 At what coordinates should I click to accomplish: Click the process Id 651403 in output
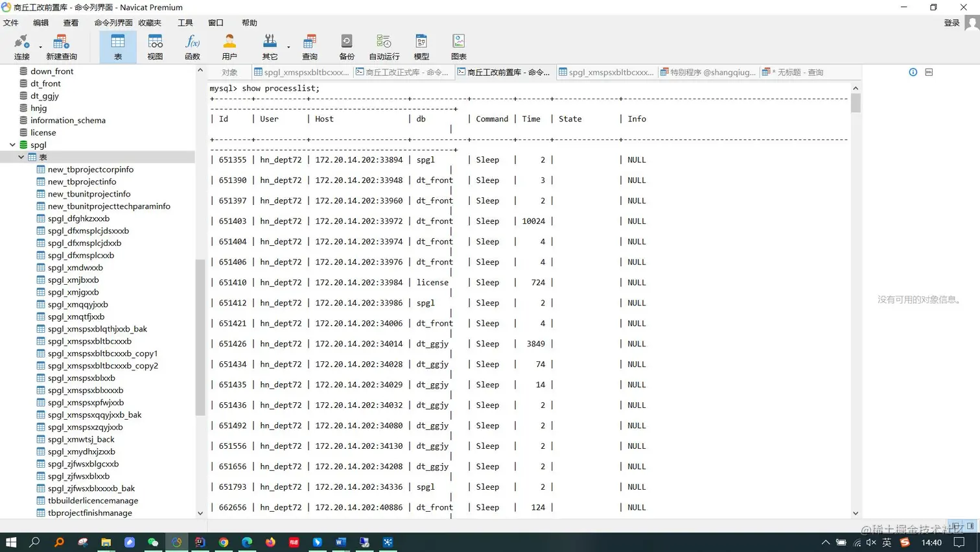click(233, 221)
